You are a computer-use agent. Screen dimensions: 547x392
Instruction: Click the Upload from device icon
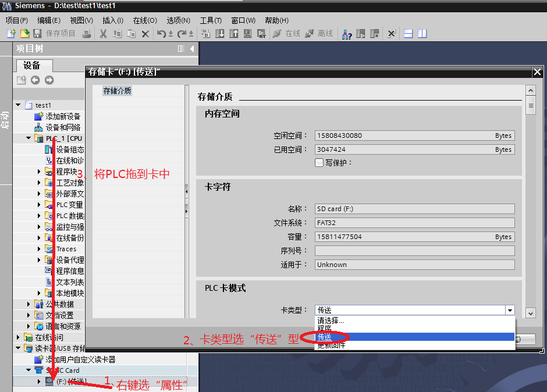coord(234,34)
